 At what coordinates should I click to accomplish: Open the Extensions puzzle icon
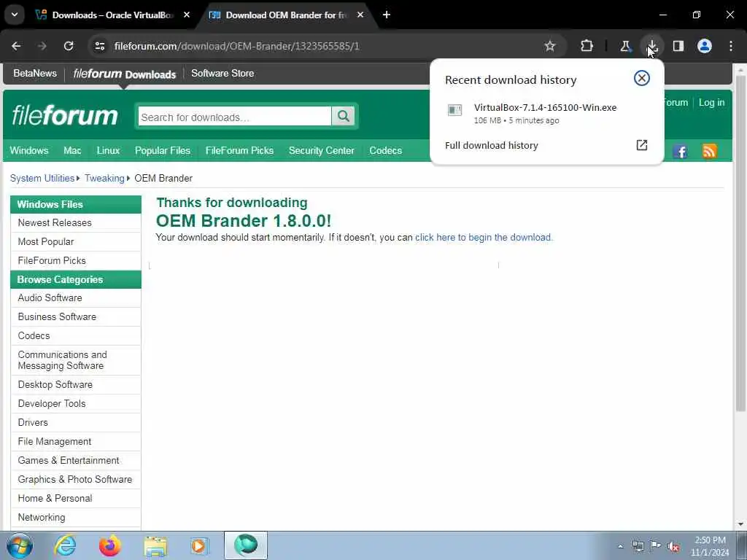click(587, 46)
